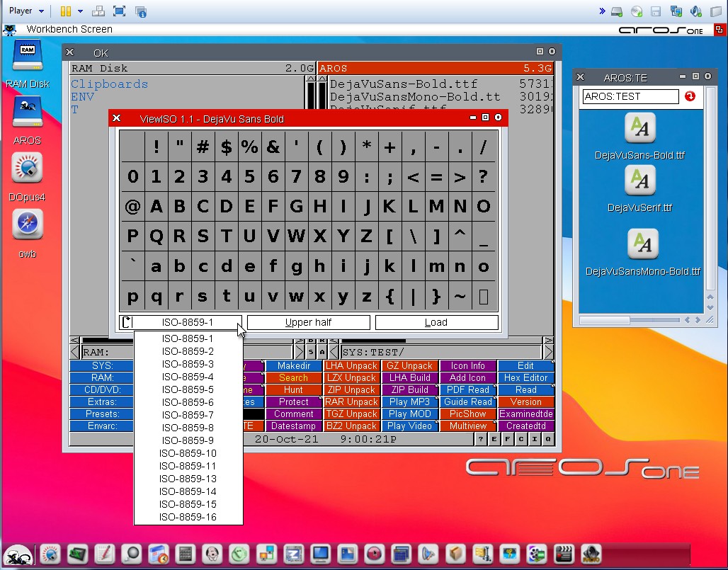Choose ISO-8859-5 from the encoding list
Image resolution: width=728 pixels, height=570 pixels.
[188, 389]
